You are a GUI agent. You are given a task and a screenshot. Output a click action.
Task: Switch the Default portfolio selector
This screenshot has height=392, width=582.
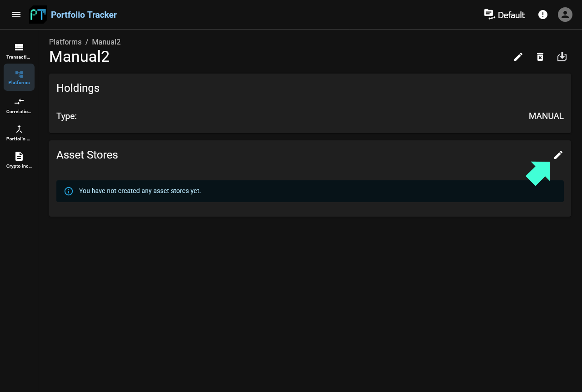504,15
